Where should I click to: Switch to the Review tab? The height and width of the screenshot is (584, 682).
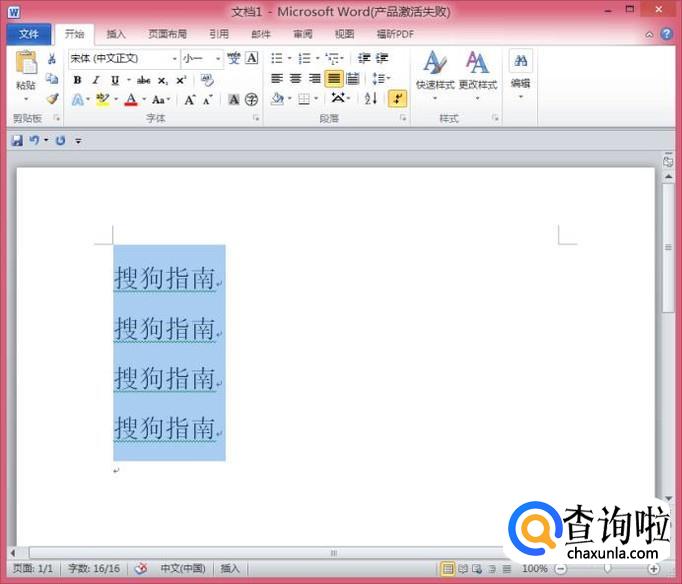pyautogui.click(x=303, y=34)
